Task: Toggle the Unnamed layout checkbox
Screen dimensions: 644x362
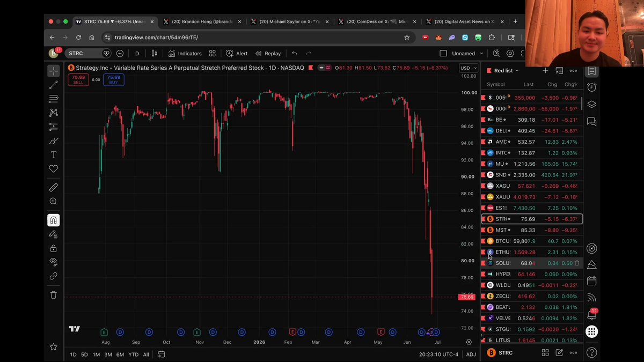Action: pyautogui.click(x=443, y=54)
